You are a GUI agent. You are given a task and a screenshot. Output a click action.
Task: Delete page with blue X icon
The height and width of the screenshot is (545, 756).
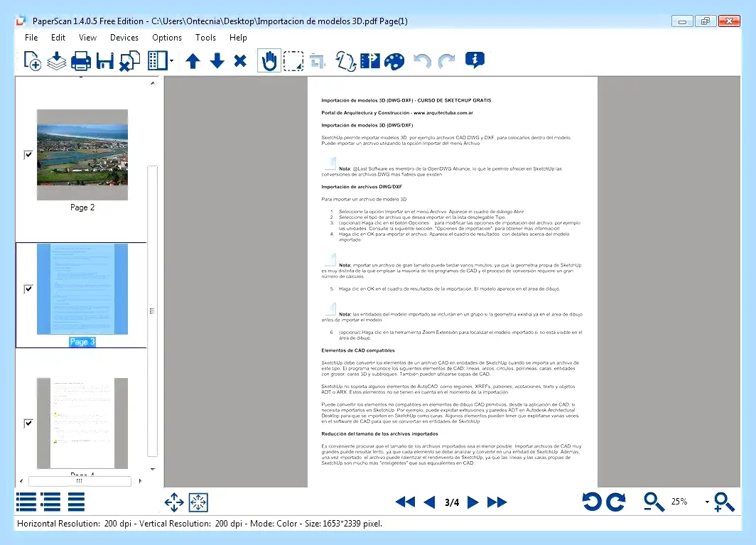coord(240,61)
